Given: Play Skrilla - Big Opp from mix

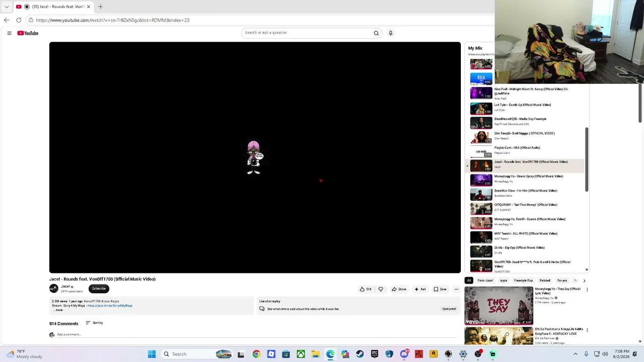Looking at the screenshot, I should pos(526,251).
